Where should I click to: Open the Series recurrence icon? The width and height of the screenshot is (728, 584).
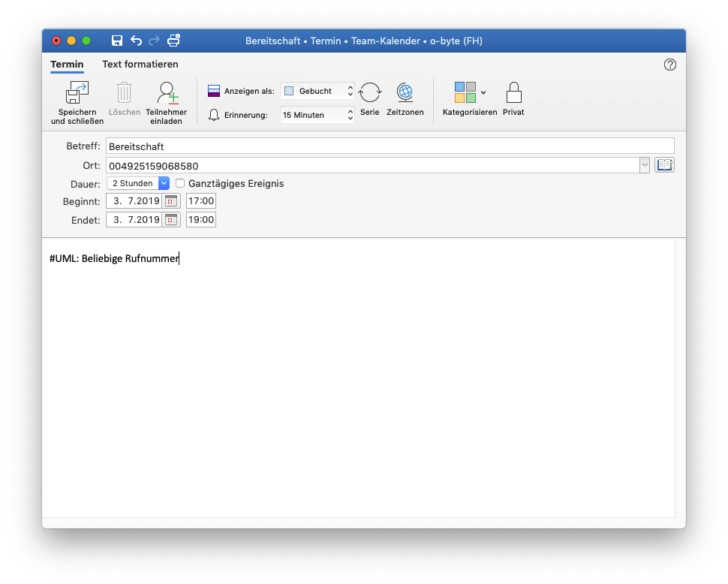369,93
